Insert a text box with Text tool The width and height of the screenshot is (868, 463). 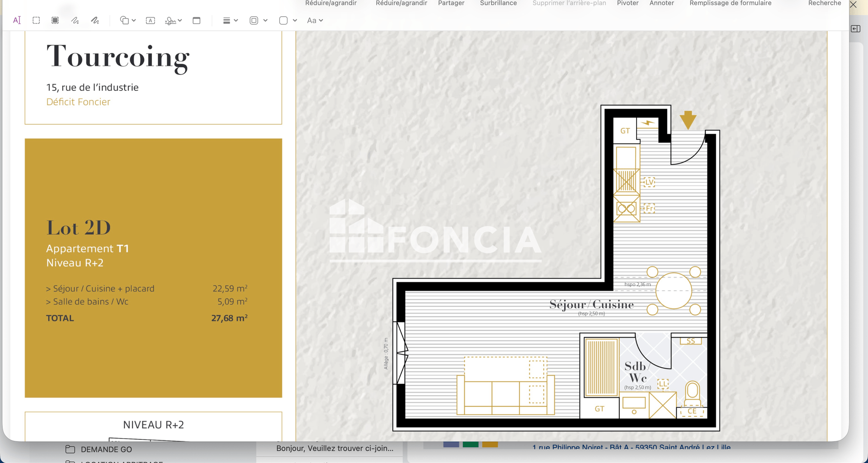coord(151,20)
